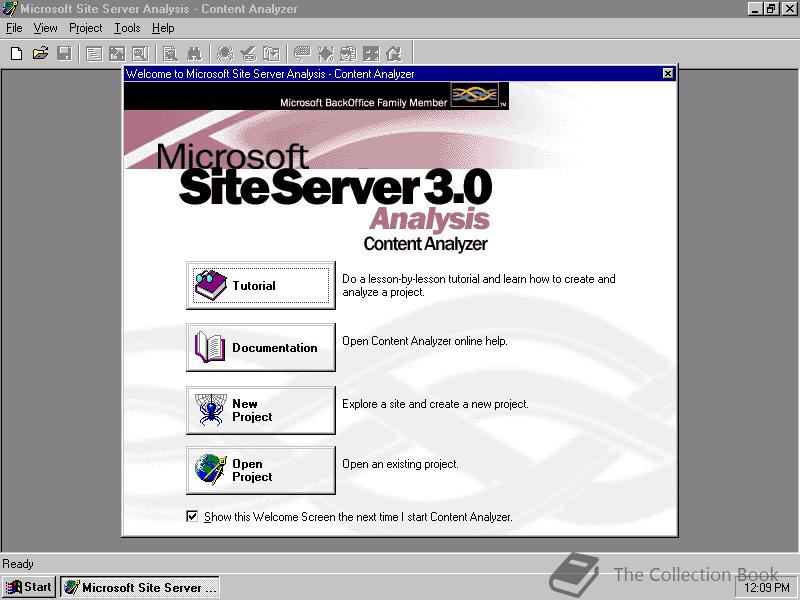
Task: Click the speech bubble keyboard toolbar icon
Action: [x=302, y=53]
